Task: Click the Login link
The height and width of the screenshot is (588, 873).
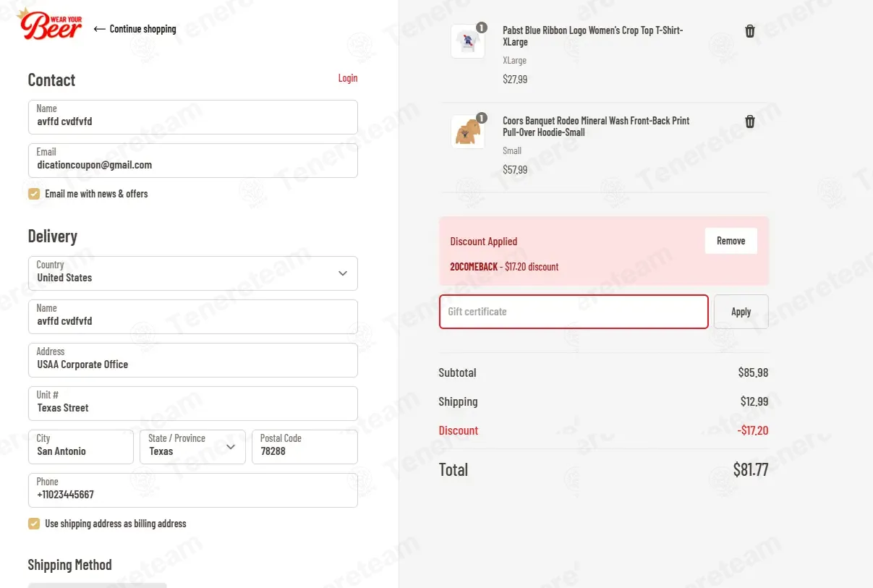Action: (x=348, y=78)
